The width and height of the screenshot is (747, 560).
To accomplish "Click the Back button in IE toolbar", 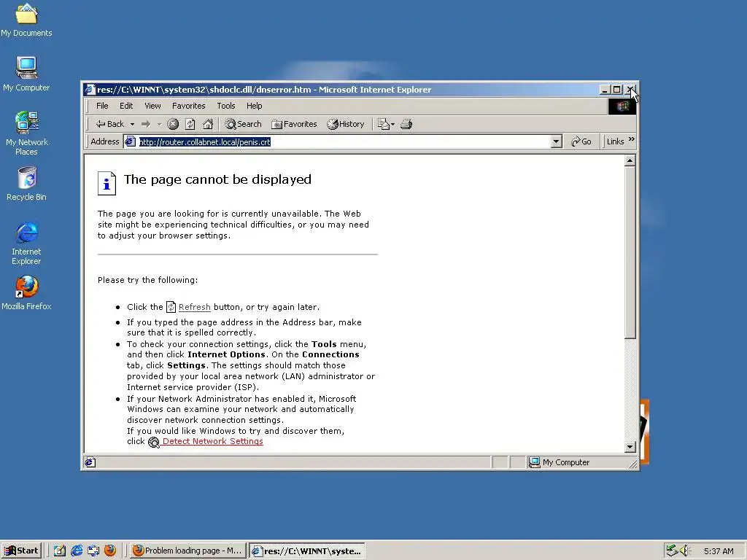I will click(x=109, y=124).
